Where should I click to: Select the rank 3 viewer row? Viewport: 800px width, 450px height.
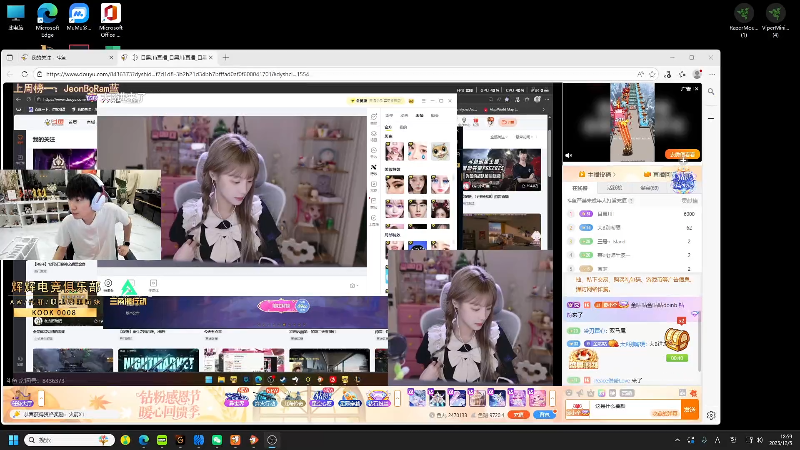[632, 241]
